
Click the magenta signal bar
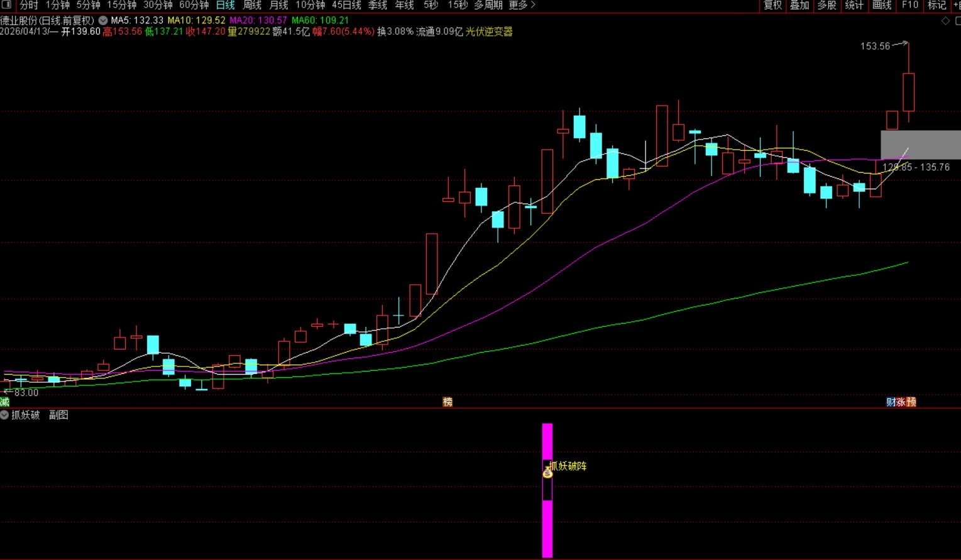click(547, 490)
